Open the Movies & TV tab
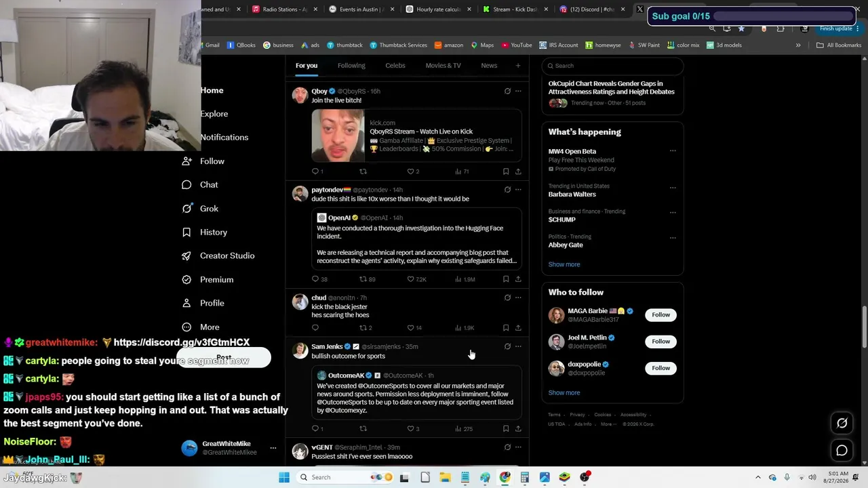868x488 pixels. (443, 66)
